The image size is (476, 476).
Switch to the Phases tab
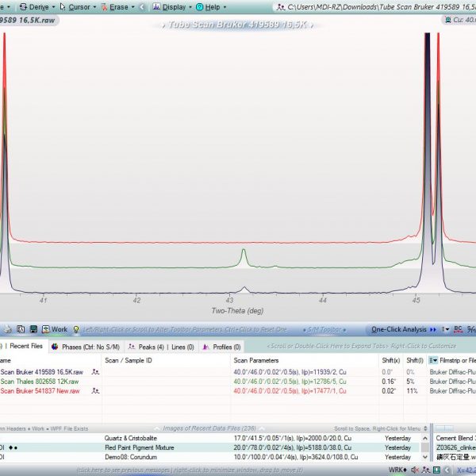78,347
